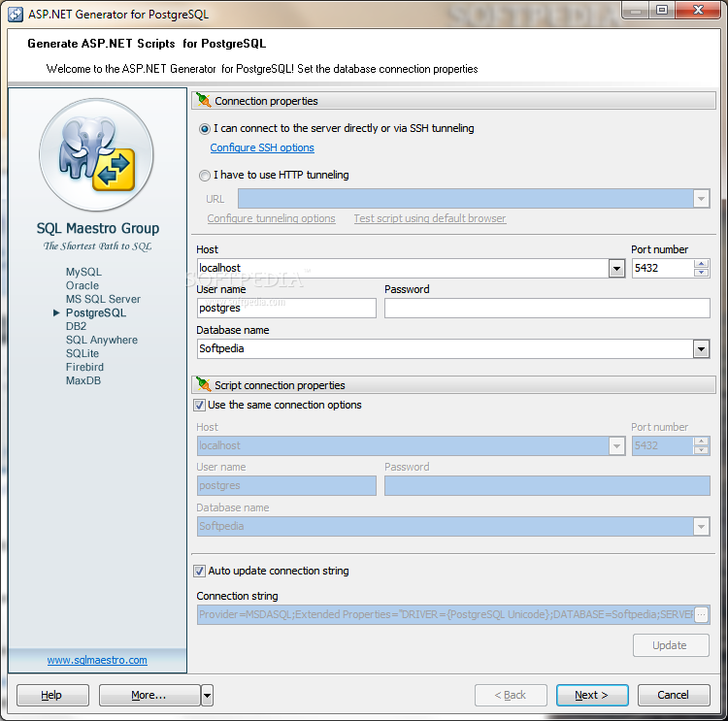Open the disabled script Host dropdown
Screen dimensions: 728x721
click(616, 446)
